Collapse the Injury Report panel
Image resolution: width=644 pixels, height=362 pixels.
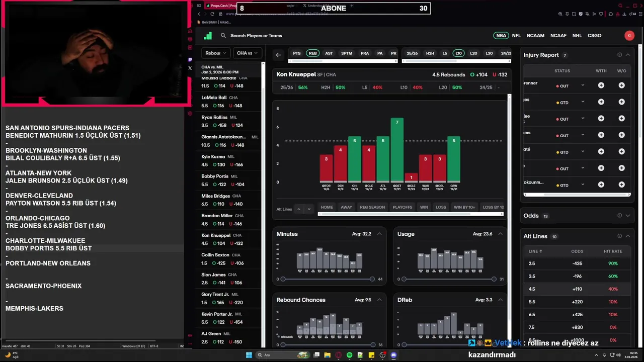[627, 55]
